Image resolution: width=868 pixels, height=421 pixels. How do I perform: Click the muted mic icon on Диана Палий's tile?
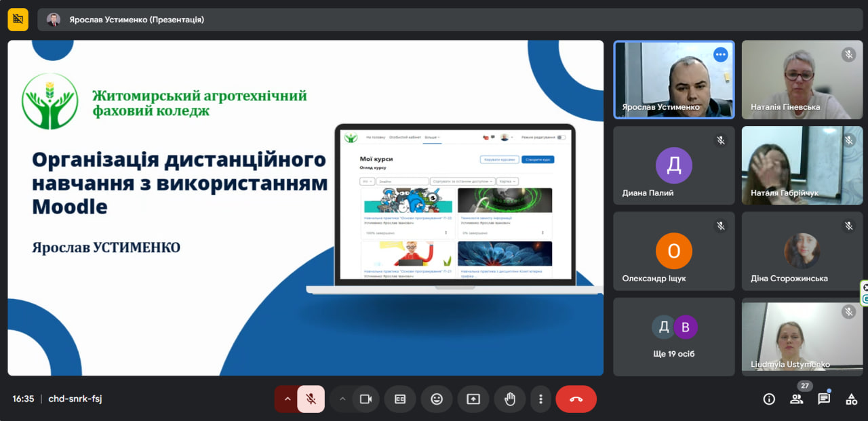[721, 140]
